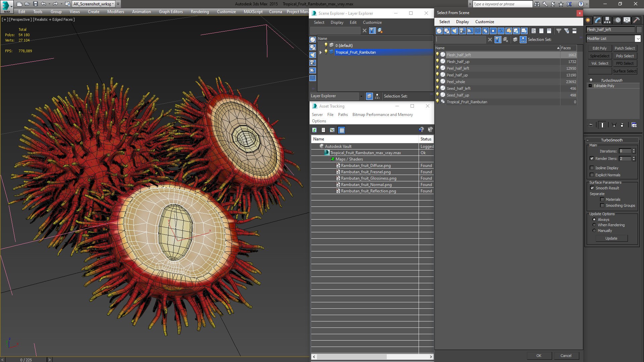The width and height of the screenshot is (644, 362).
Task: Click Cancel in Select From Scene dialog
Action: pyautogui.click(x=566, y=356)
